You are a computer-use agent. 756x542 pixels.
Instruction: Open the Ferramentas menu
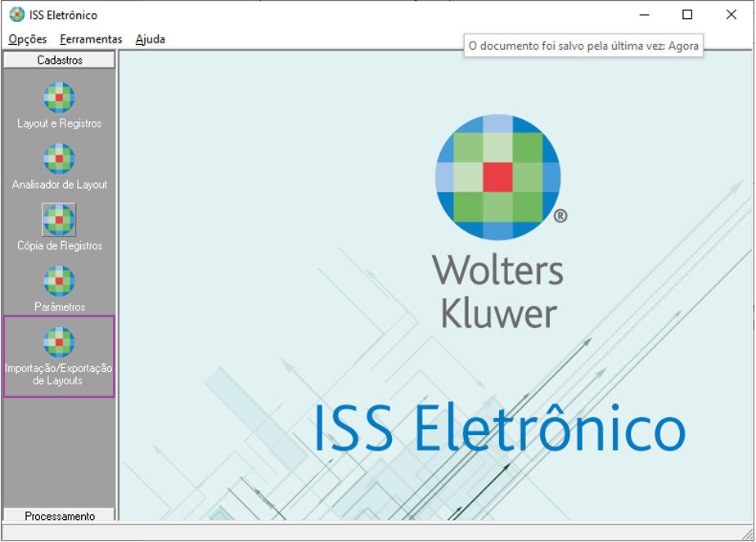pyautogui.click(x=91, y=39)
